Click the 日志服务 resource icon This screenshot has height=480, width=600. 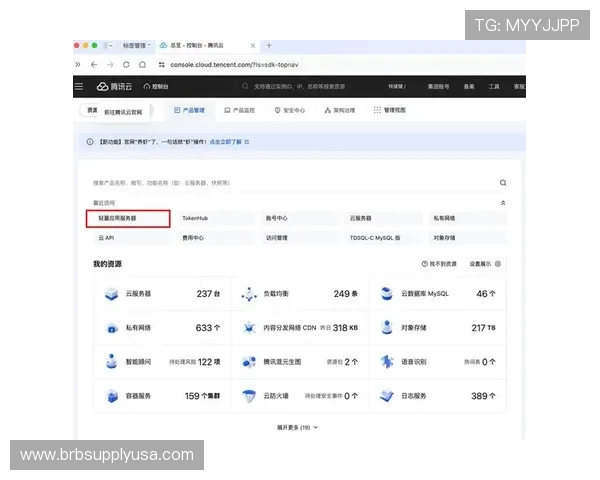pos(387,396)
